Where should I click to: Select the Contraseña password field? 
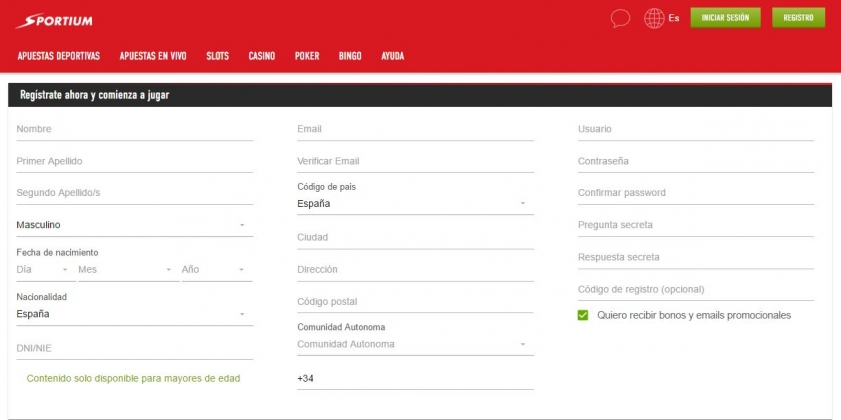point(696,161)
